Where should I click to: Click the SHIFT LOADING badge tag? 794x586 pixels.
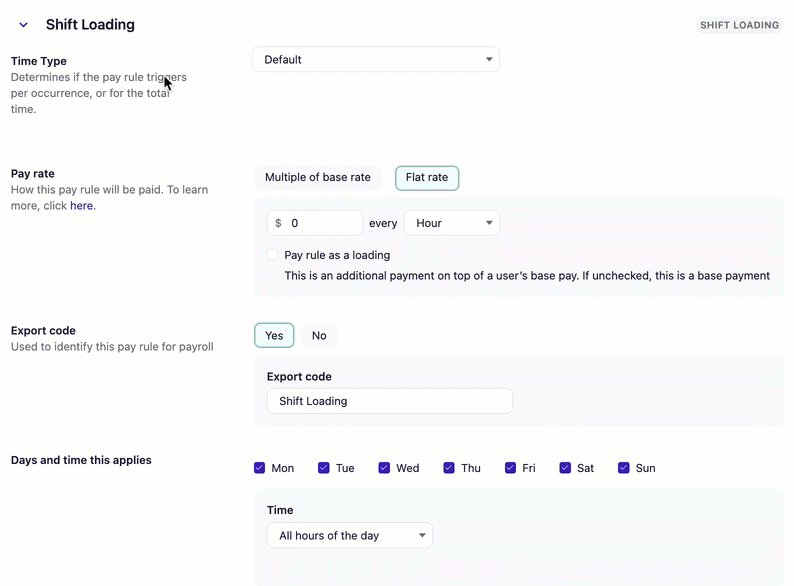[x=739, y=25]
